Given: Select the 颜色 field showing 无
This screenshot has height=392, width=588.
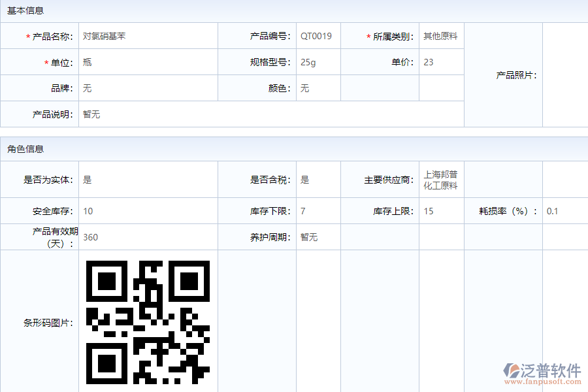Looking at the screenshot, I should (x=304, y=88).
